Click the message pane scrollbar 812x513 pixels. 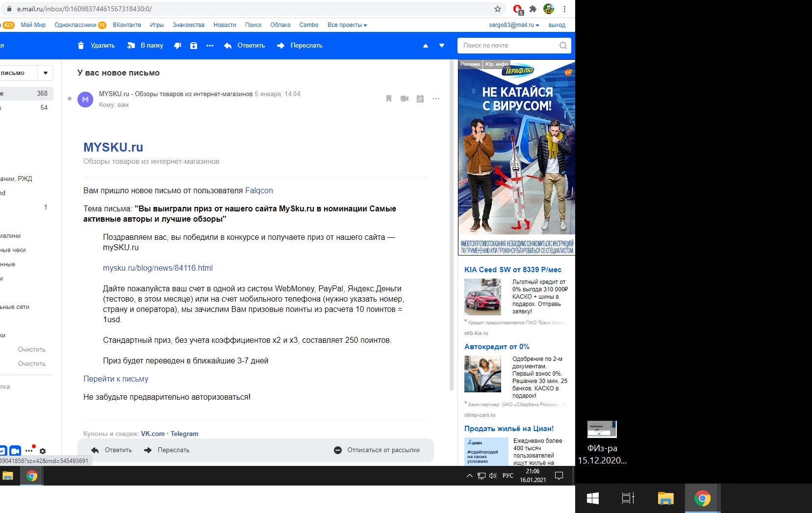[452, 226]
